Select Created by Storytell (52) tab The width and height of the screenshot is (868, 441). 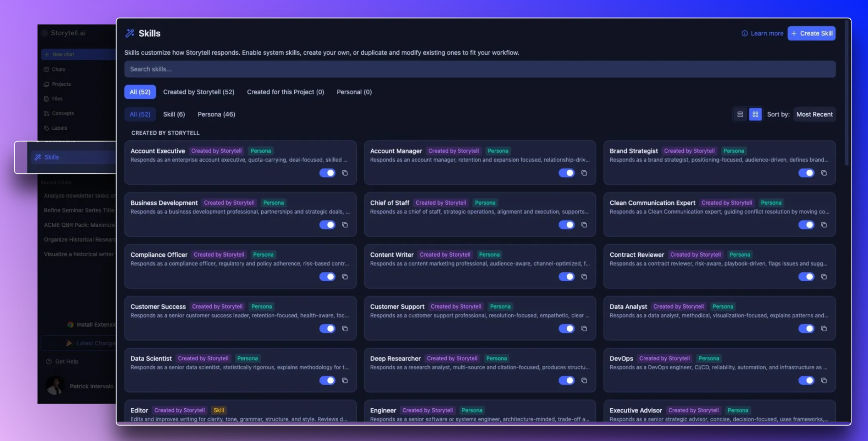point(199,92)
